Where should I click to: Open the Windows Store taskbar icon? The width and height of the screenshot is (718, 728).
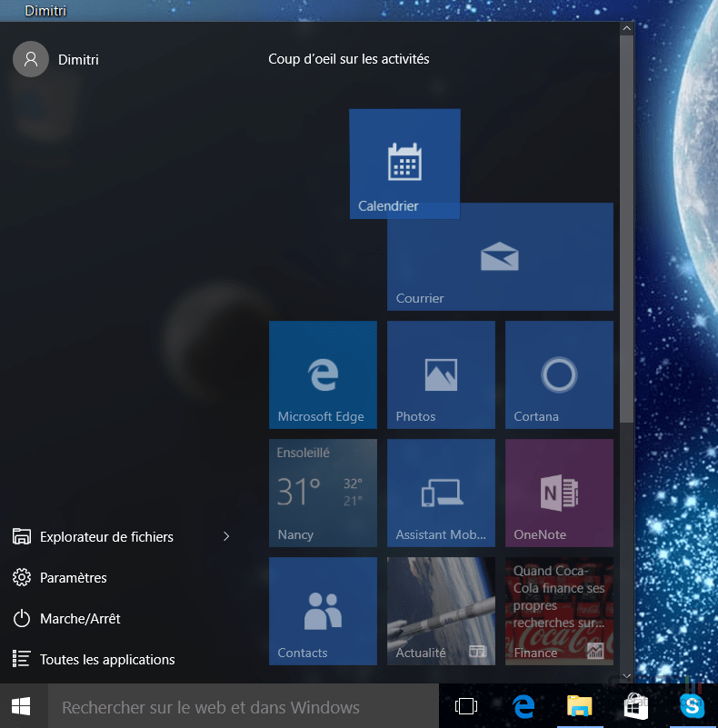pyautogui.click(x=635, y=706)
